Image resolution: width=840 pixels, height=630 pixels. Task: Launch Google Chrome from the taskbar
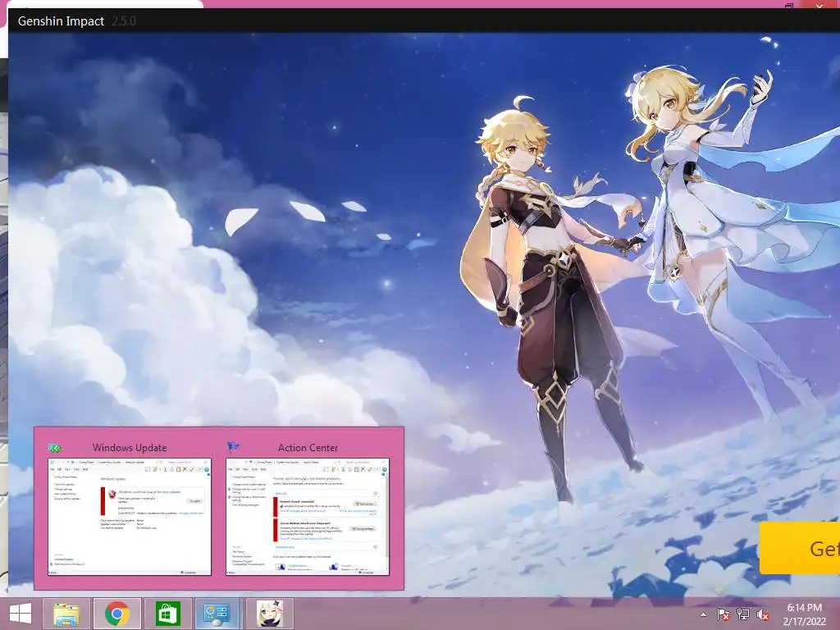116,614
